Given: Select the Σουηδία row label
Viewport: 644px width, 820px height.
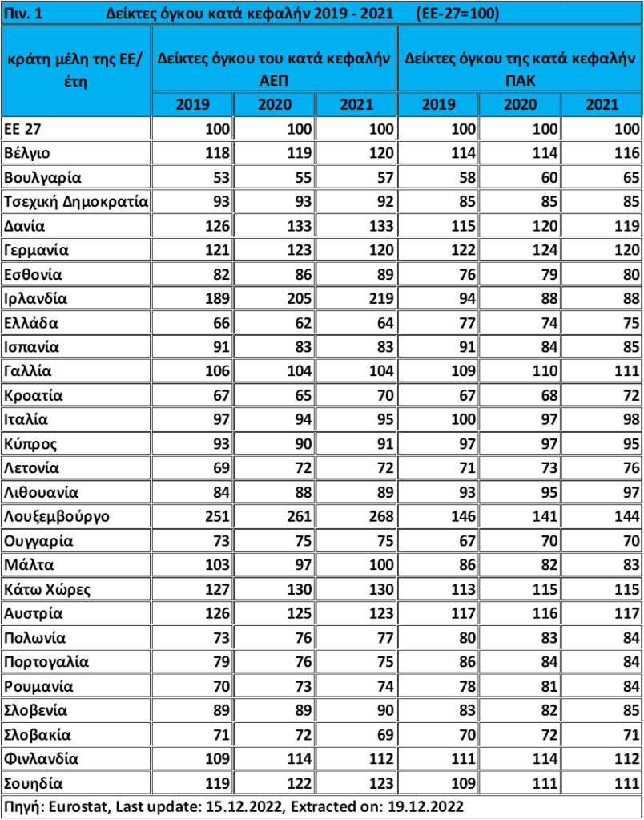Looking at the screenshot, I should [33, 783].
